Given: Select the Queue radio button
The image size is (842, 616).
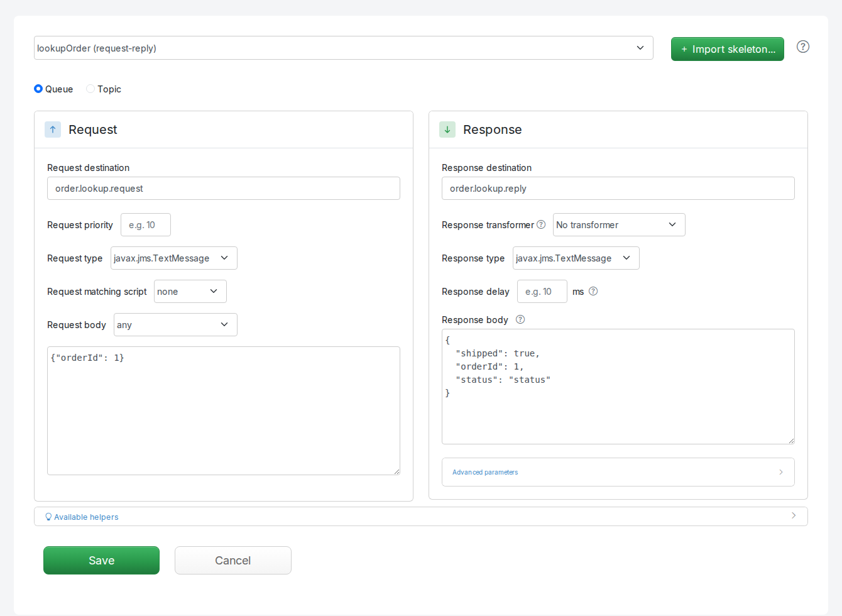Looking at the screenshot, I should point(38,89).
